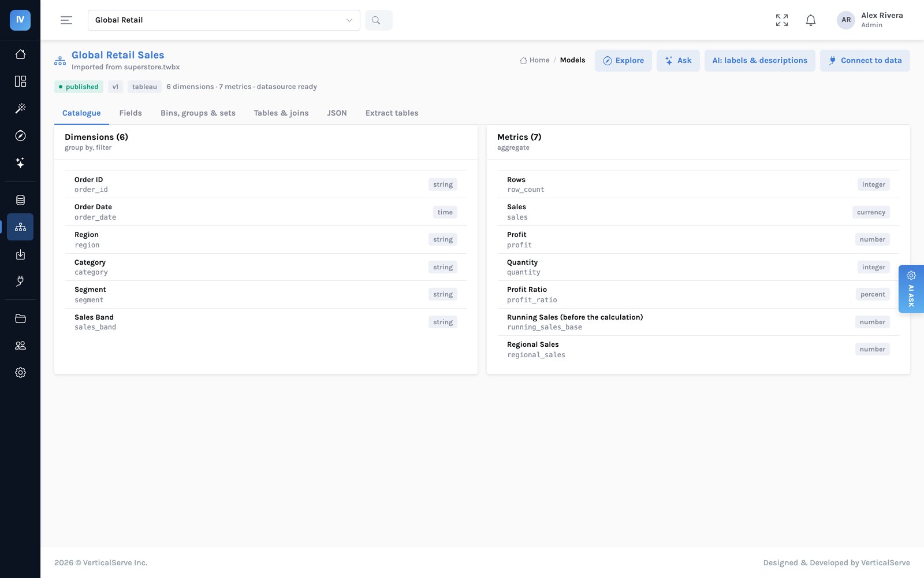
Task: Select the Profit Ratio metric row
Action: (x=698, y=294)
